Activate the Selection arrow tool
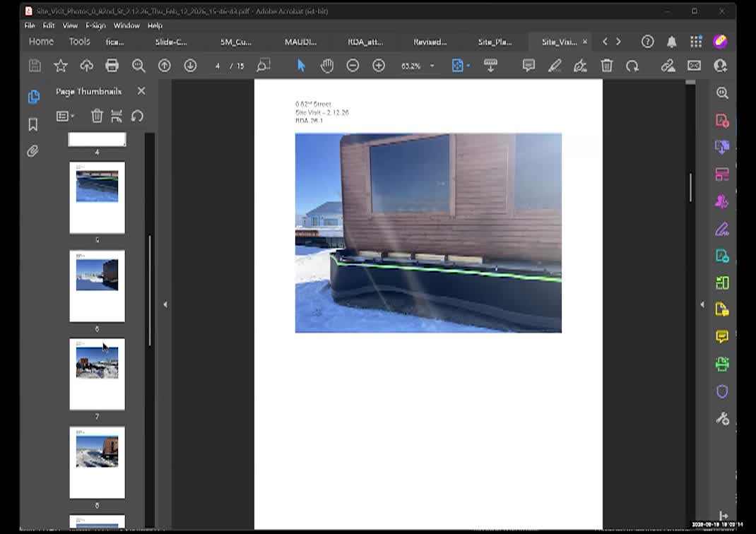 click(x=301, y=66)
